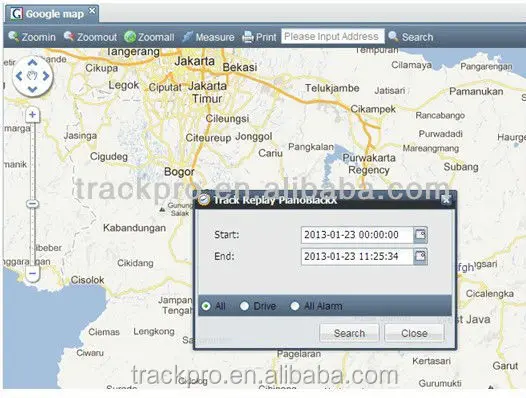Image resolution: width=526 pixels, height=398 pixels.
Task: Click the Zoomout toolbar button
Action: coord(90,37)
